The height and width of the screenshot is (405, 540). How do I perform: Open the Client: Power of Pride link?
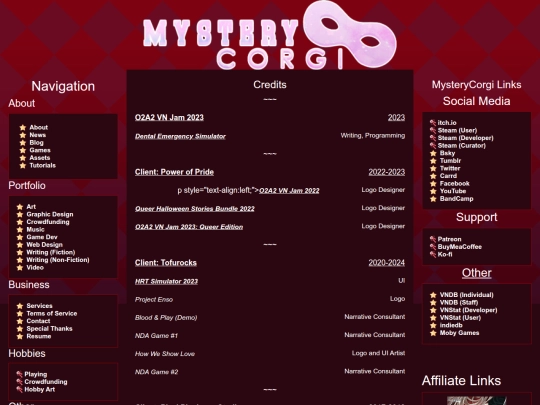[x=174, y=172]
